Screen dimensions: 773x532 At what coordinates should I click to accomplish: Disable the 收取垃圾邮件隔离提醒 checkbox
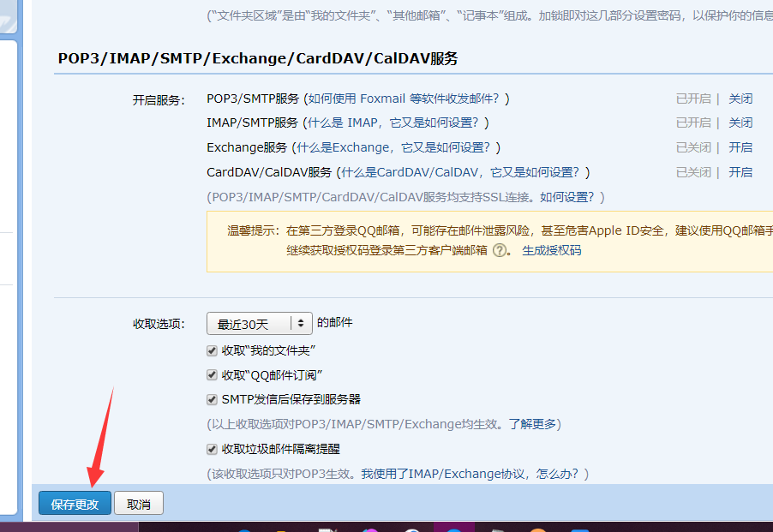[x=212, y=449]
